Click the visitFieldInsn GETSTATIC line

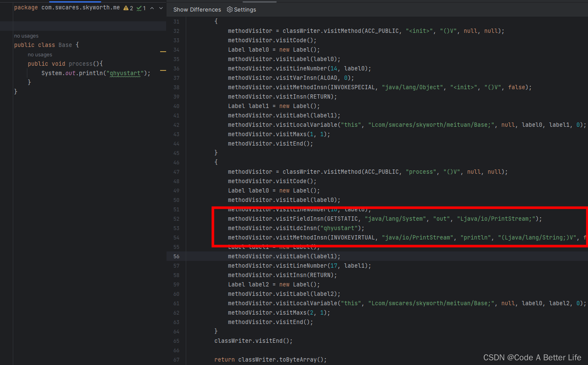pyautogui.click(x=385, y=219)
